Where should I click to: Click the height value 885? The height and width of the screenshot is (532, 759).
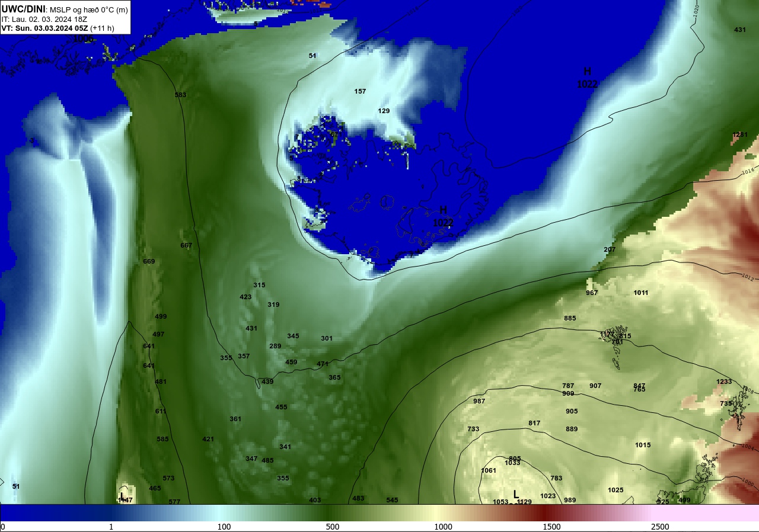coord(570,318)
